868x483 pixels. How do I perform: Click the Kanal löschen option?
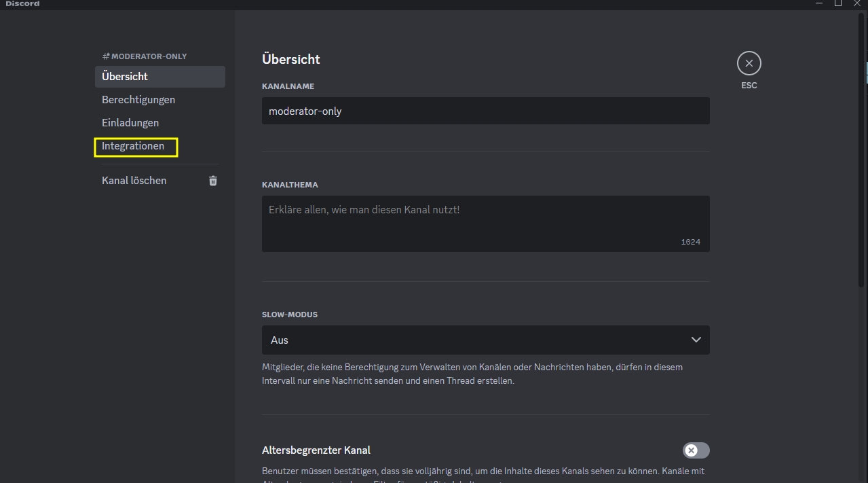point(134,181)
